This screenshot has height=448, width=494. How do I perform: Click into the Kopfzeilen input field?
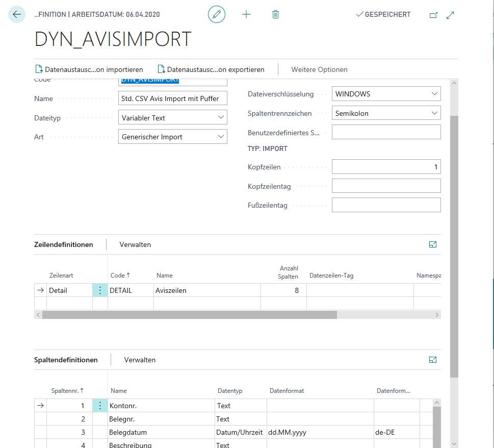tap(386, 167)
